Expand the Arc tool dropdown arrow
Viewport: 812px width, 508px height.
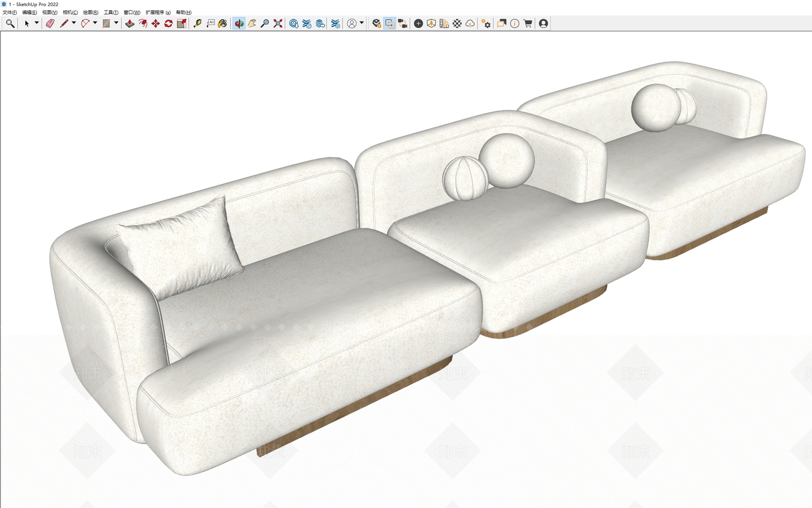point(95,23)
